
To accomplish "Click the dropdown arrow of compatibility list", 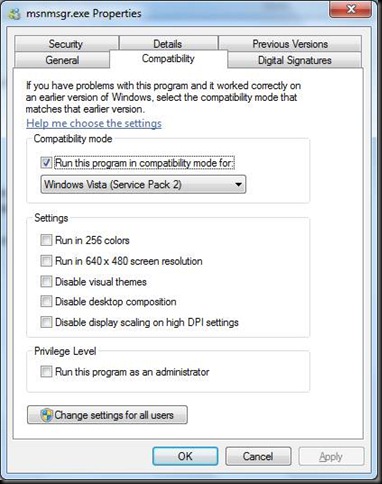I will coord(238,184).
